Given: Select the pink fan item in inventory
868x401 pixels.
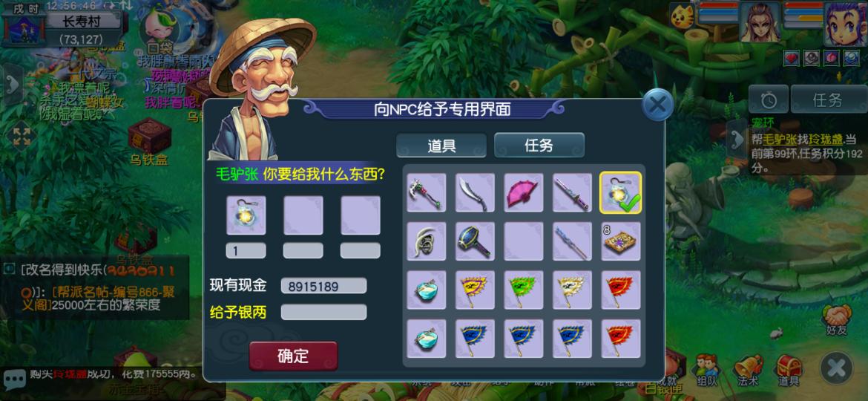Looking at the screenshot, I should (x=523, y=193).
